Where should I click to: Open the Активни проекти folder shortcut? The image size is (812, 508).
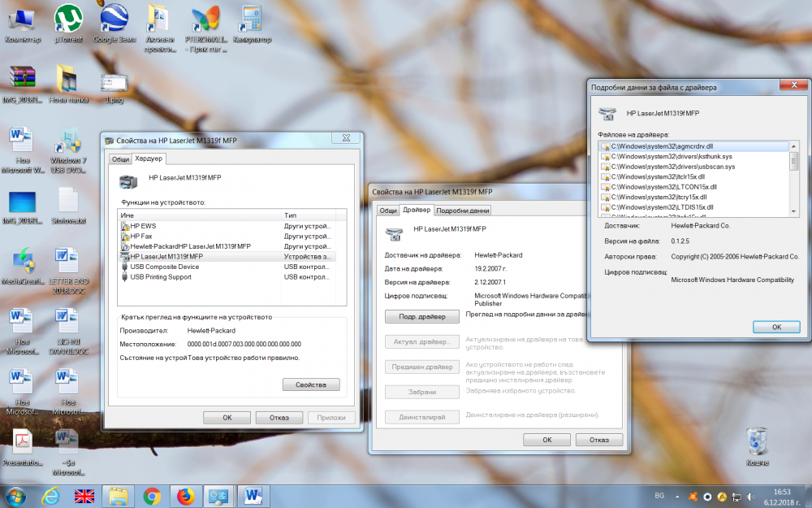tap(159, 28)
